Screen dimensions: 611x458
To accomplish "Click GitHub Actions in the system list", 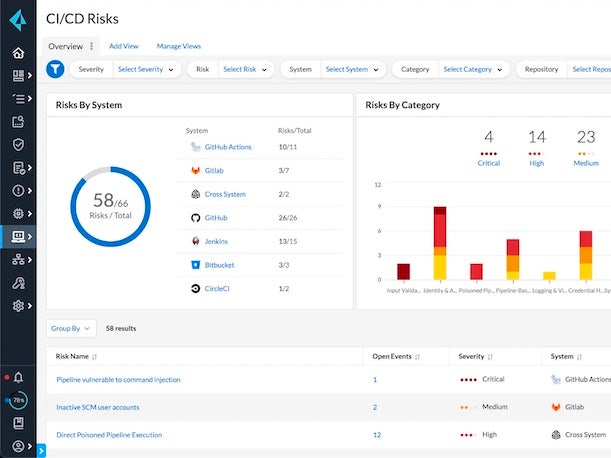I will tap(227, 147).
